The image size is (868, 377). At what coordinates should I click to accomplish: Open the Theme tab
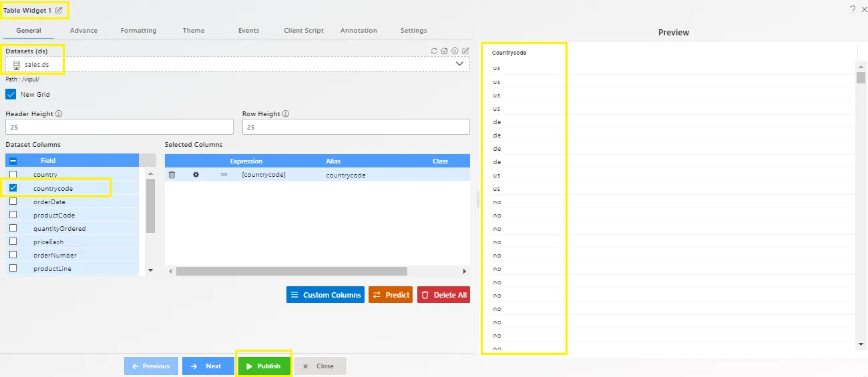pyautogui.click(x=194, y=31)
